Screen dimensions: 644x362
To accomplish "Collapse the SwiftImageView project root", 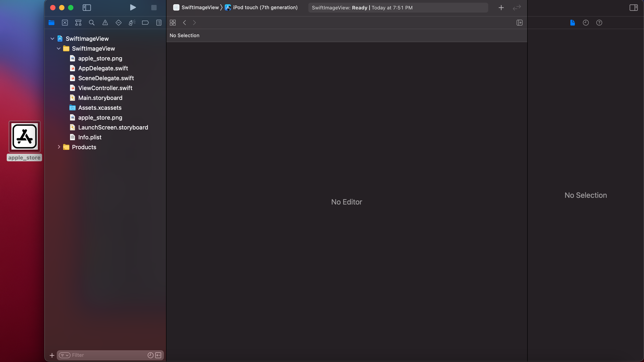I will 52,39.
